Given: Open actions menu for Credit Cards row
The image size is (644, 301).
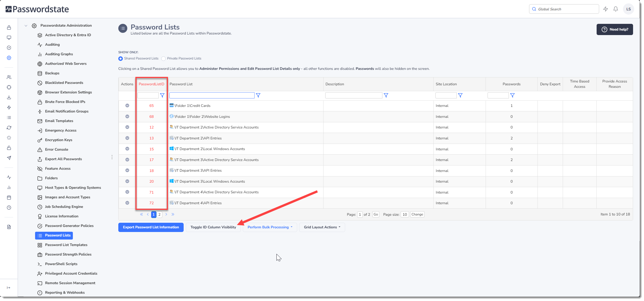Looking at the screenshot, I should [x=127, y=105].
